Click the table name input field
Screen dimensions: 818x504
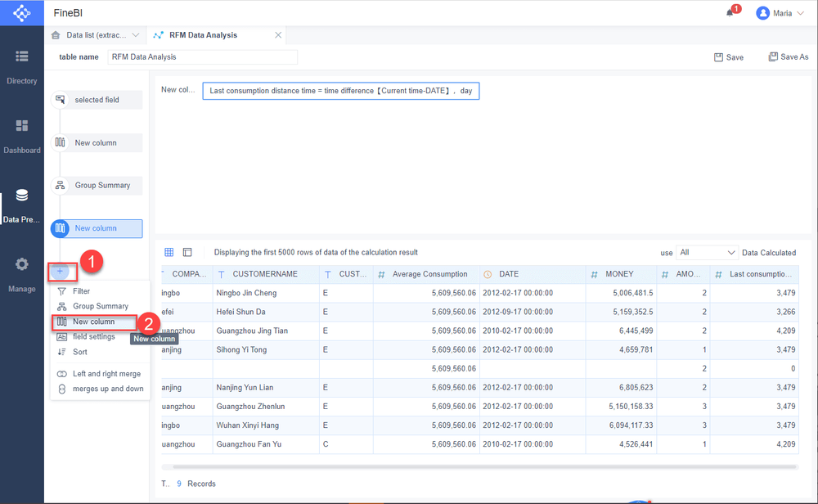[202, 57]
